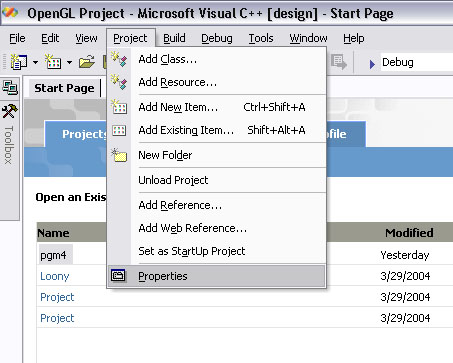Click the Add New Item toolbar icon
Image resolution: width=453 pixels, height=363 pixels.
pyautogui.click(x=53, y=62)
